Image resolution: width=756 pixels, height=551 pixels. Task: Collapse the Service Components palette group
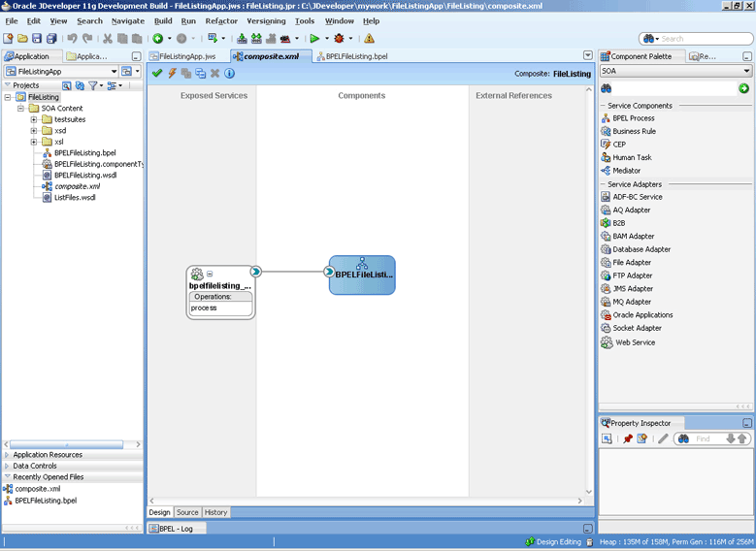point(603,106)
